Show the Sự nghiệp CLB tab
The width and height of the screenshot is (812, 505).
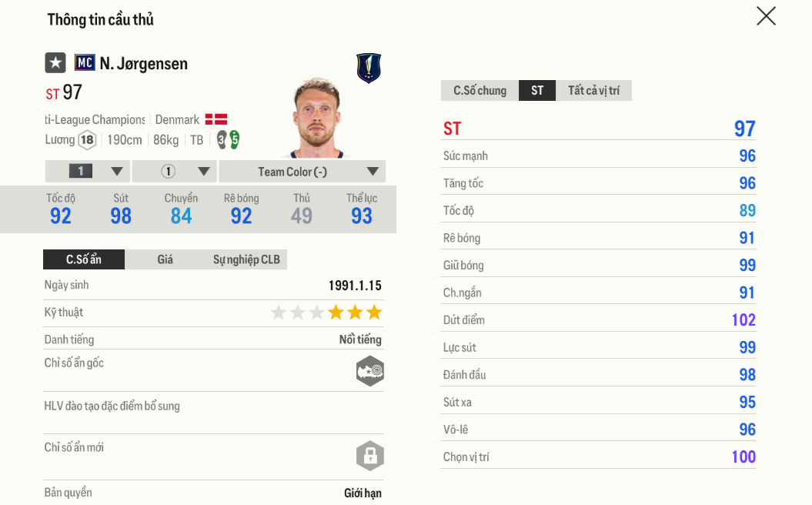pos(246,259)
